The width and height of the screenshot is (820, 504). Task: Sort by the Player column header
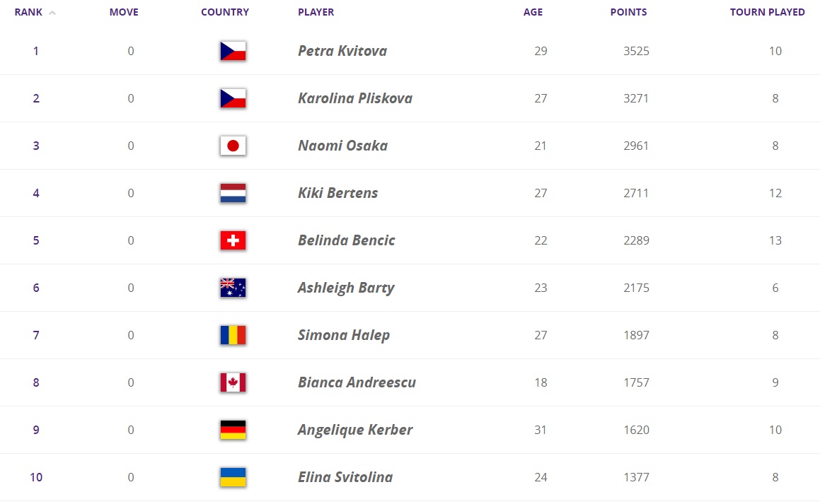coord(316,12)
